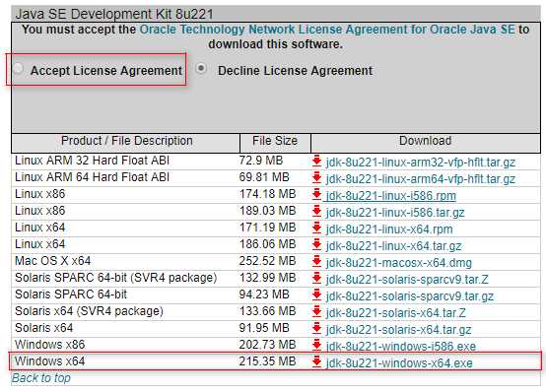Click the 132.99 MB file size
The height and width of the screenshot is (392, 546).
click(x=267, y=278)
